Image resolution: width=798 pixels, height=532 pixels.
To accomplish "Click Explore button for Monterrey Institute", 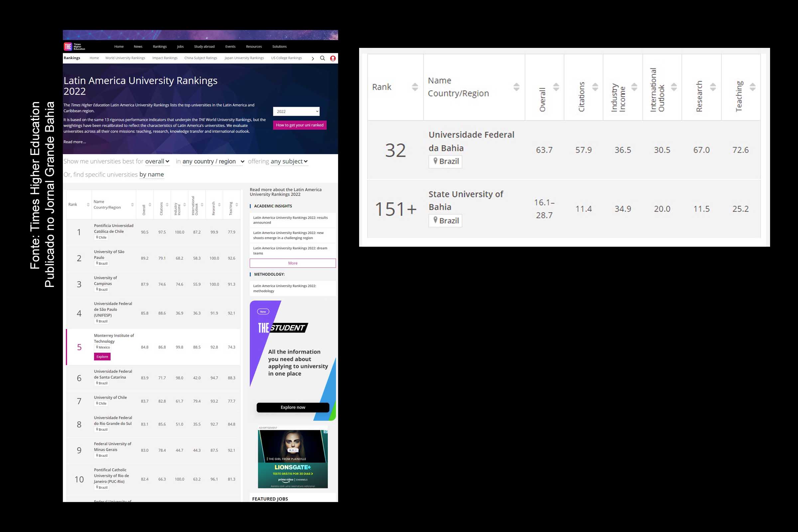I will (102, 356).
